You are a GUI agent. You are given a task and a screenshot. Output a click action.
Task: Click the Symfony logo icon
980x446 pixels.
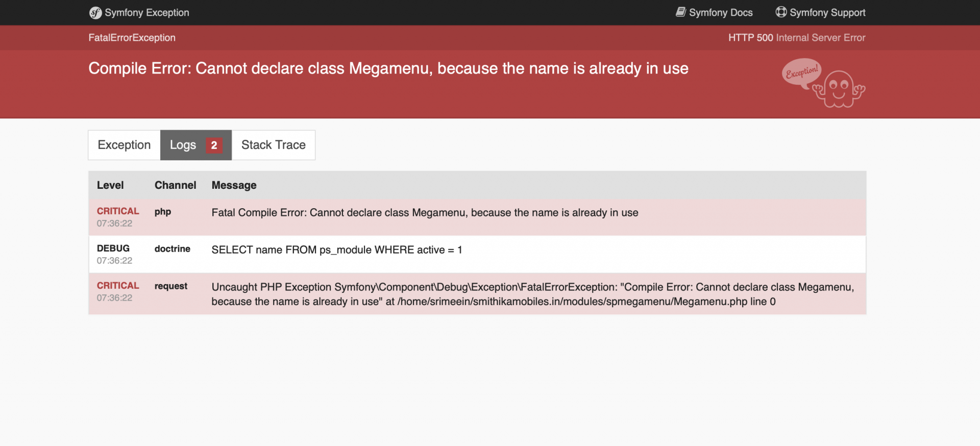(x=95, y=13)
